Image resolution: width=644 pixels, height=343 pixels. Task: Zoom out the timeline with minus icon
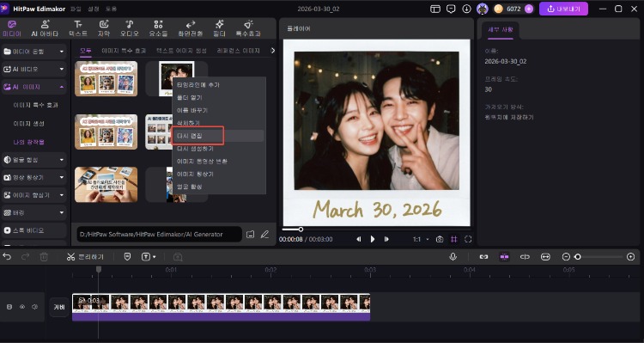pyautogui.click(x=566, y=257)
